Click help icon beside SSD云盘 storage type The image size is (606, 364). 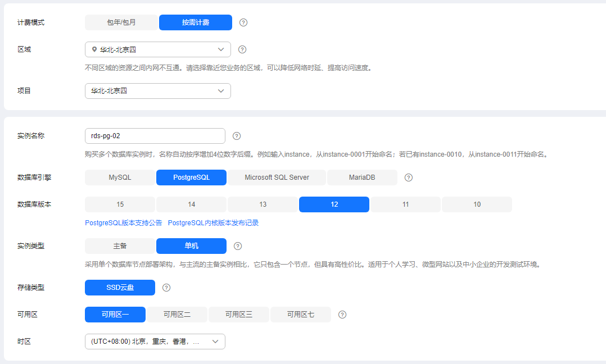pyautogui.click(x=166, y=288)
